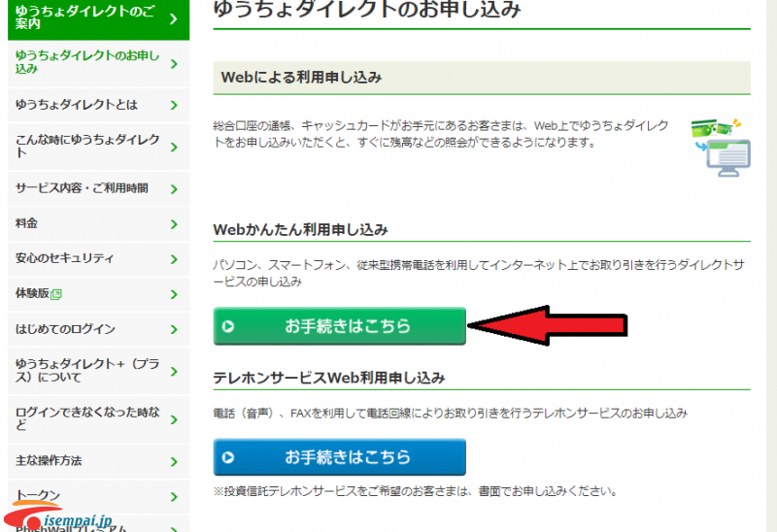Click the ※投資信託テレホンサービス note text
Viewport: 777px width, 532px height.
416,491
